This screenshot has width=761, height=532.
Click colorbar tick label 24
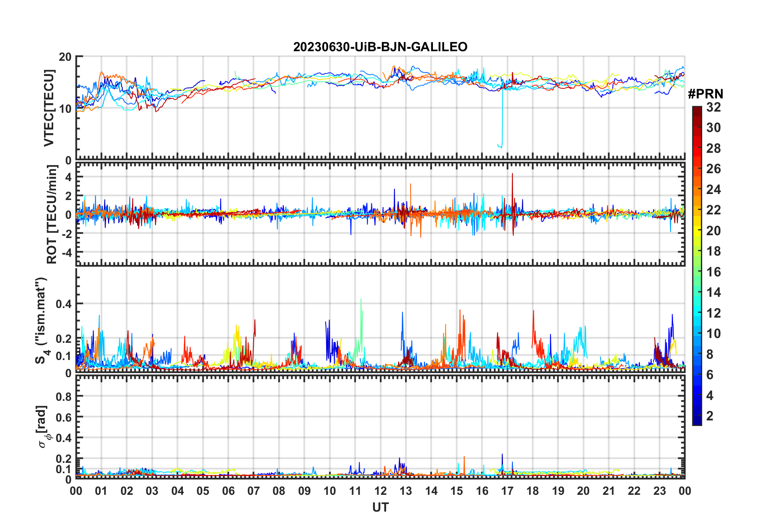[713, 190]
